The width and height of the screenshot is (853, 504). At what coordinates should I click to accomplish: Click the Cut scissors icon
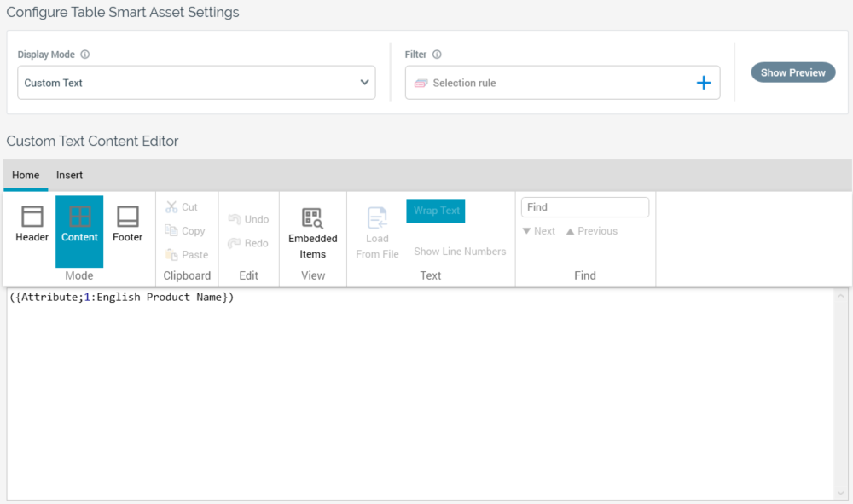click(x=171, y=207)
